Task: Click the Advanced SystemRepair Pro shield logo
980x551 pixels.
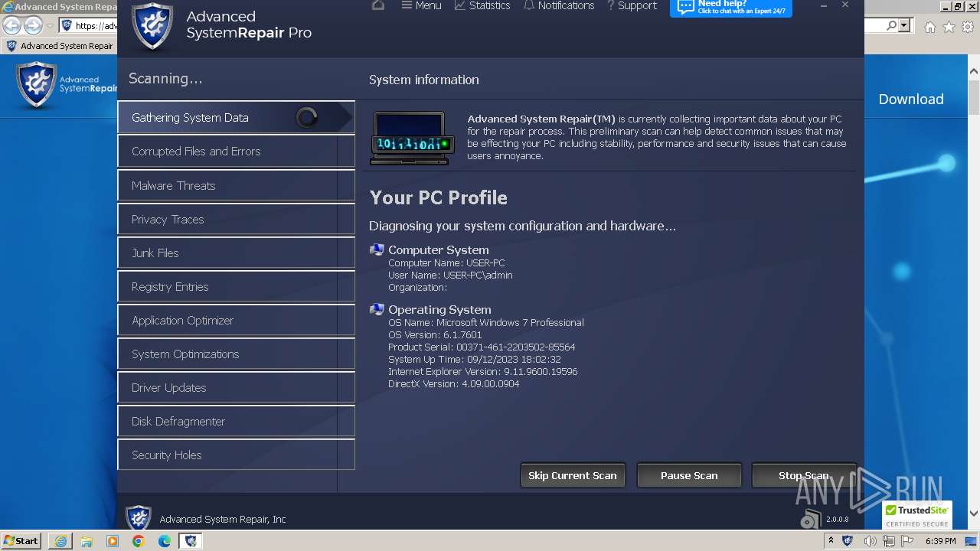Action: tap(152, 26)
